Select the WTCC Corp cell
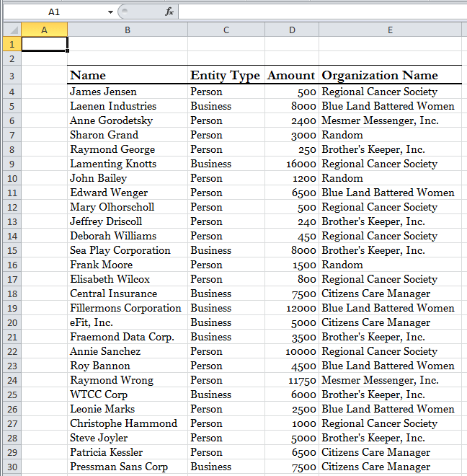This screenshot has height=476, width=467. pos(128,395)
